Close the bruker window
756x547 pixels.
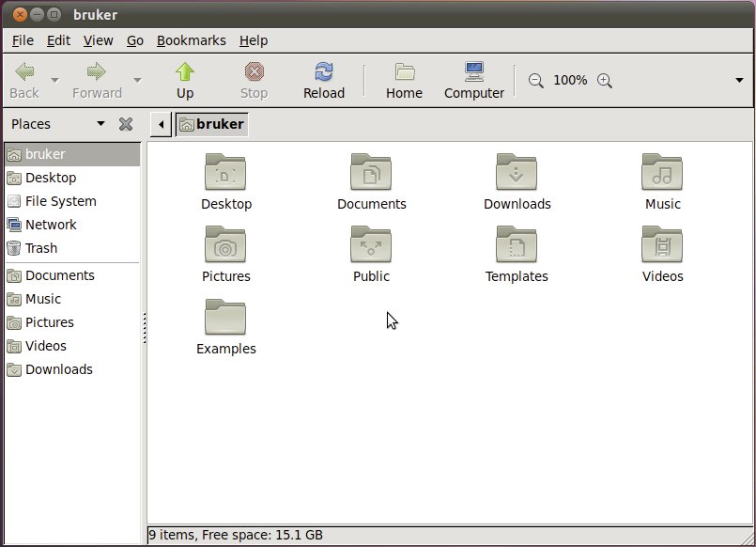tap(20, 14)
